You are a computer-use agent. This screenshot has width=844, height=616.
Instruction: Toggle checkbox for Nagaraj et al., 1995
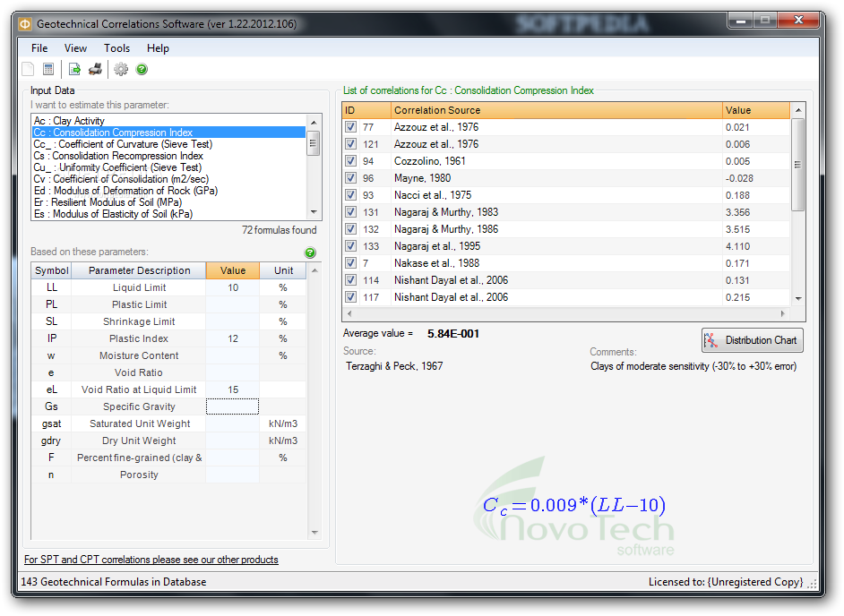tap(351, 246)
